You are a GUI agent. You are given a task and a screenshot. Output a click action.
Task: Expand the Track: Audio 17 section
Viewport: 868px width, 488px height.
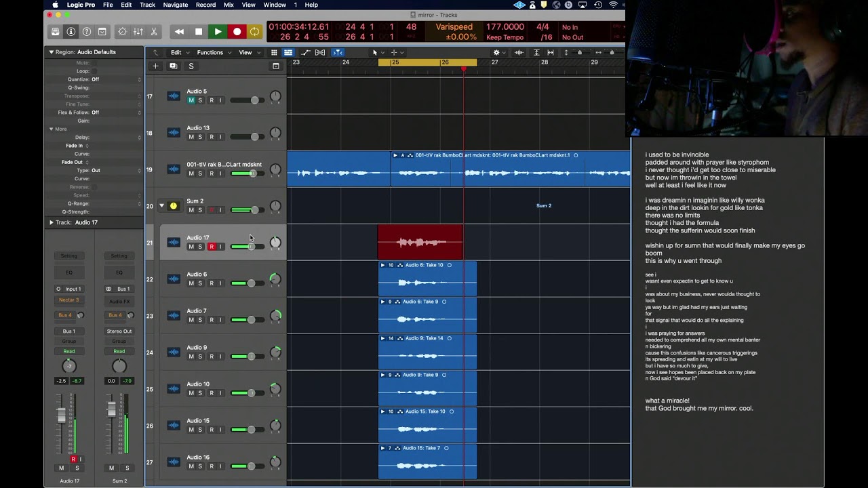[x=51, y=222]
